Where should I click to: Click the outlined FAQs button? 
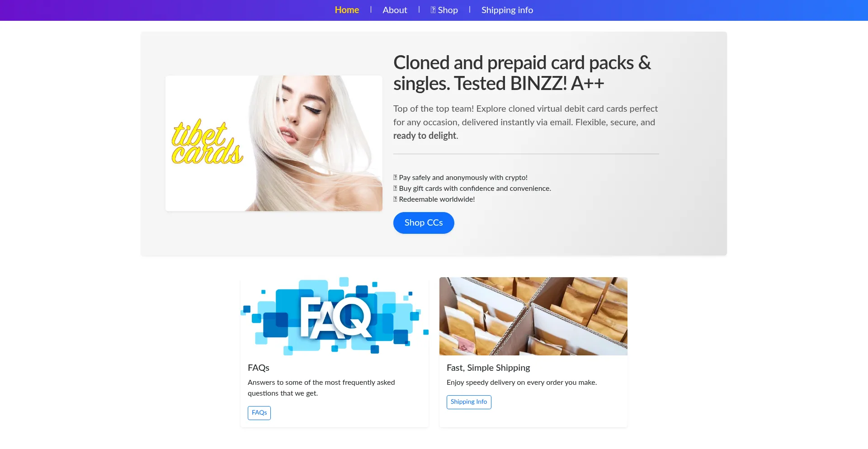click(x=259, y=413)
